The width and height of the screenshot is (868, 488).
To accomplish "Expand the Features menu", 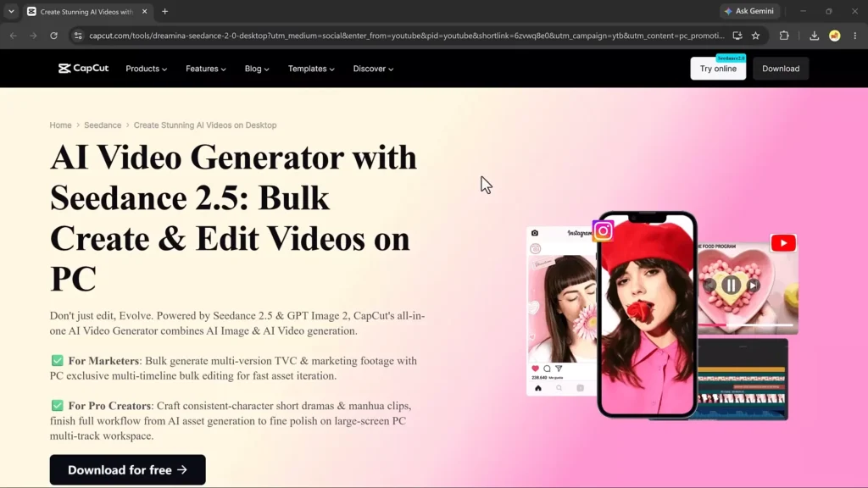I will pos(206,69).
